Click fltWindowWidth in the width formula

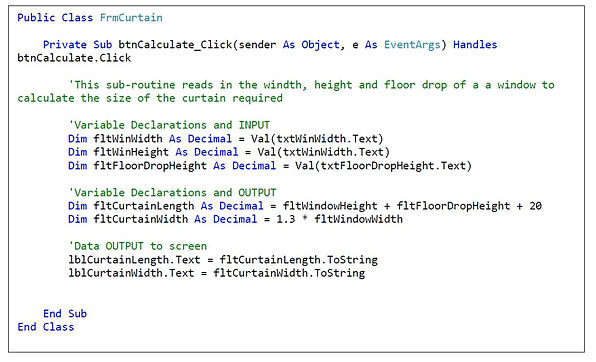coord(358,219)
